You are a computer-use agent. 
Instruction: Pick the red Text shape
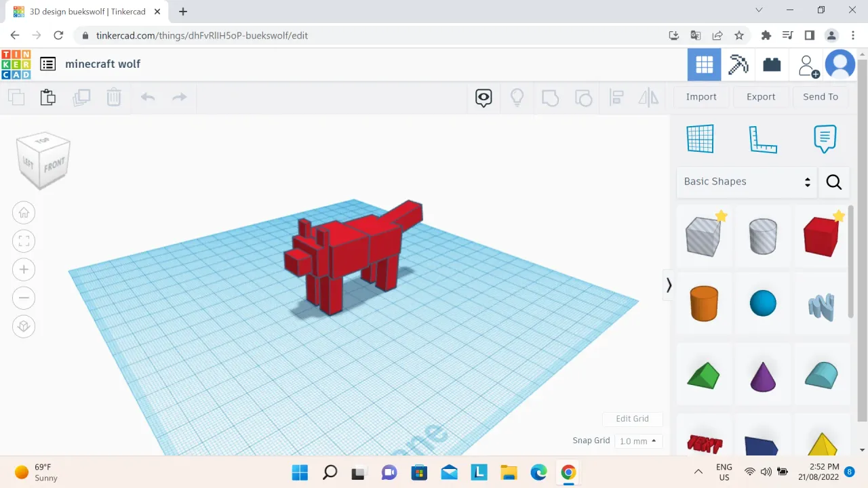(705, 444)
